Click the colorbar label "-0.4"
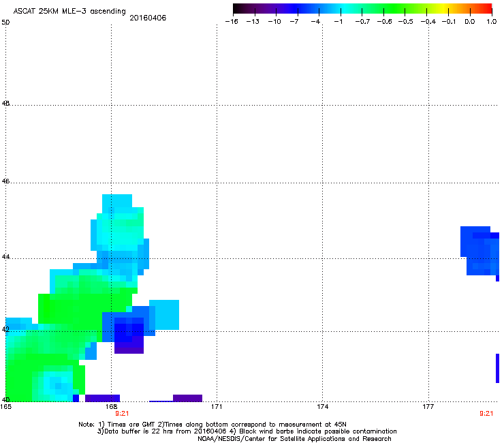Image resolution: width=504 pixels, height=443 pixels. pos(428,22)
